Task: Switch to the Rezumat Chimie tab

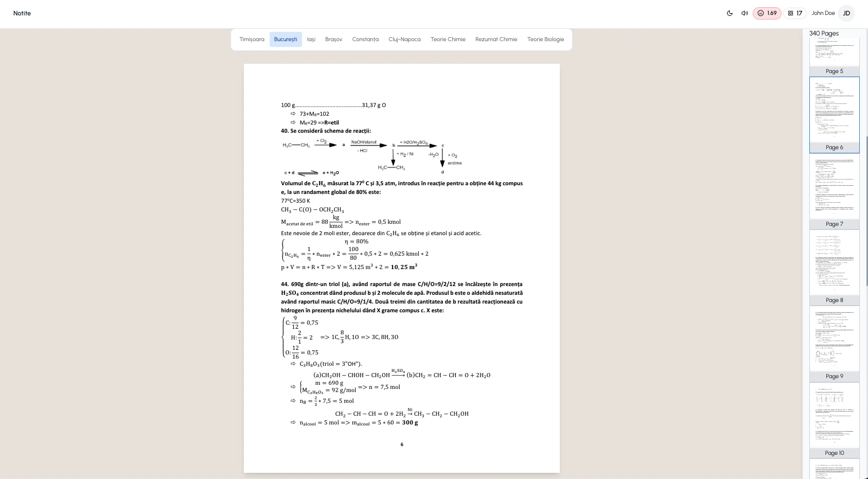Action: click(497, 39)
